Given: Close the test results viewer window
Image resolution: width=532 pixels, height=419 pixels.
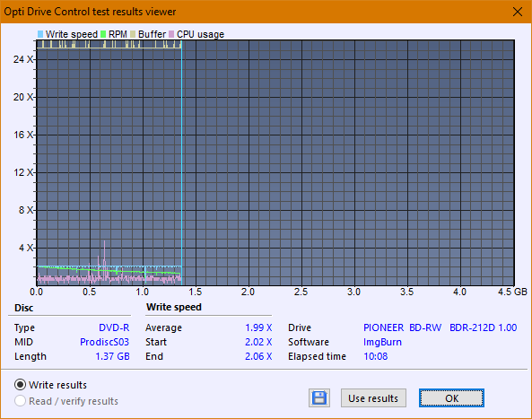Looking at the screenshot, I should point(518,12).
